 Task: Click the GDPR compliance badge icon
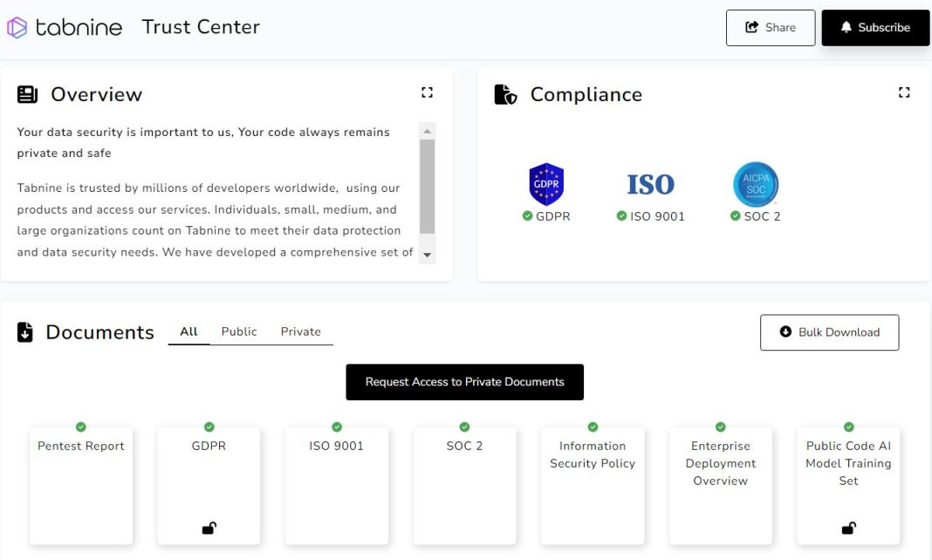[546, 184]
